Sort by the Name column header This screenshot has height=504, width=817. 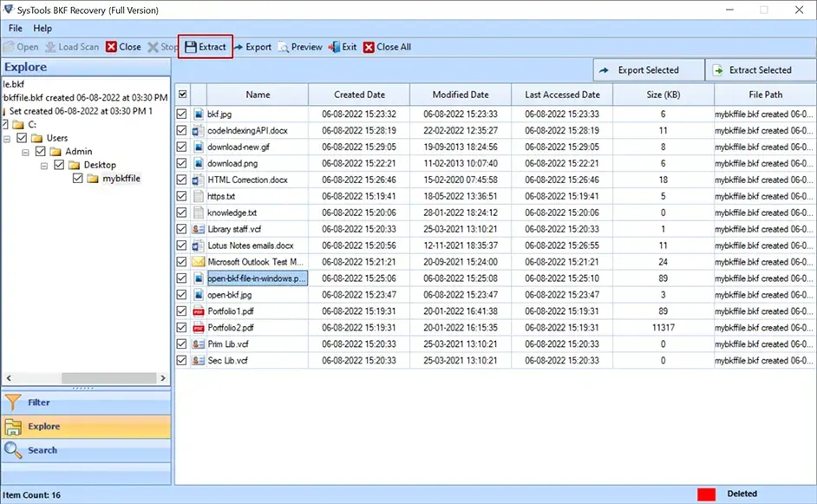pos(258,95)
